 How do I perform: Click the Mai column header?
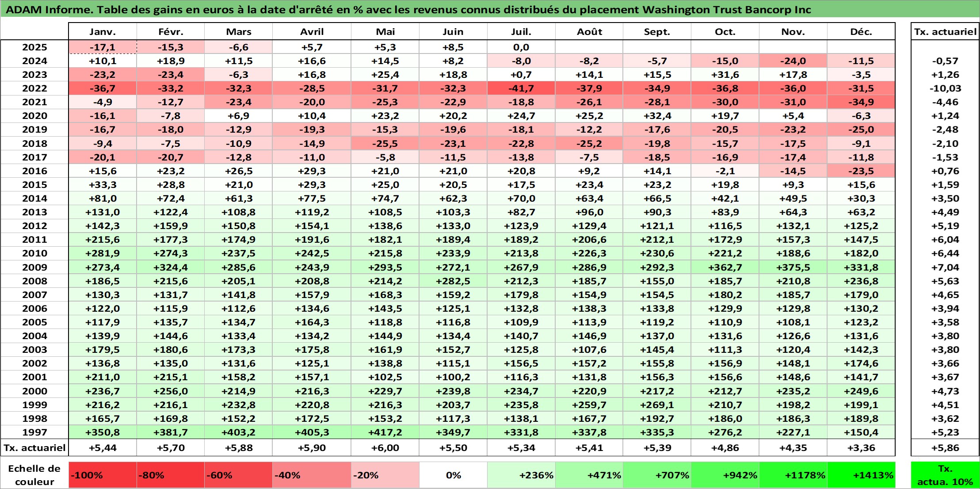point(385,31)
